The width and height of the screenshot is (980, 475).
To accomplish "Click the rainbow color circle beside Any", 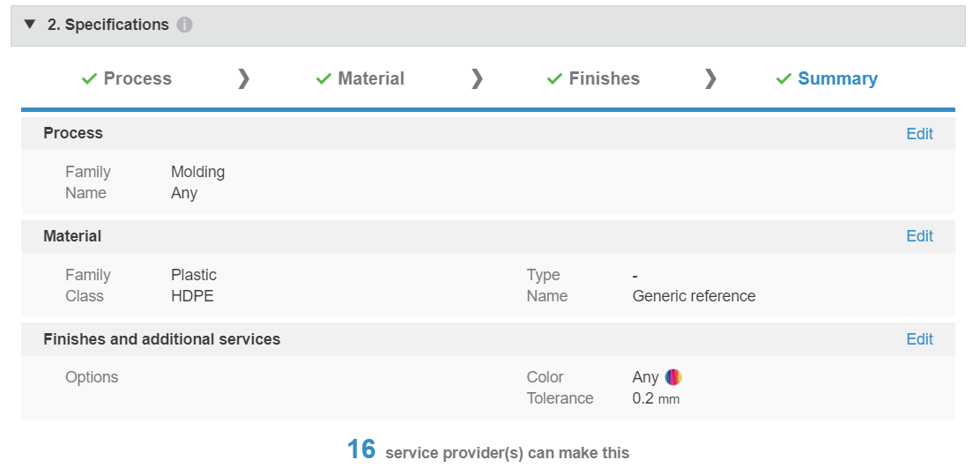I will 673,377.
